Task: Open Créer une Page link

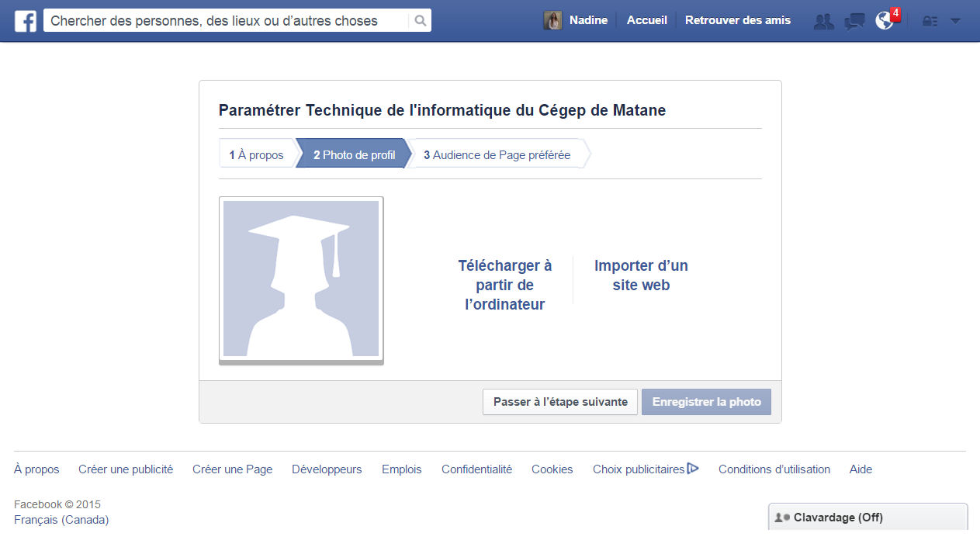Action: [x=233, y=469]
